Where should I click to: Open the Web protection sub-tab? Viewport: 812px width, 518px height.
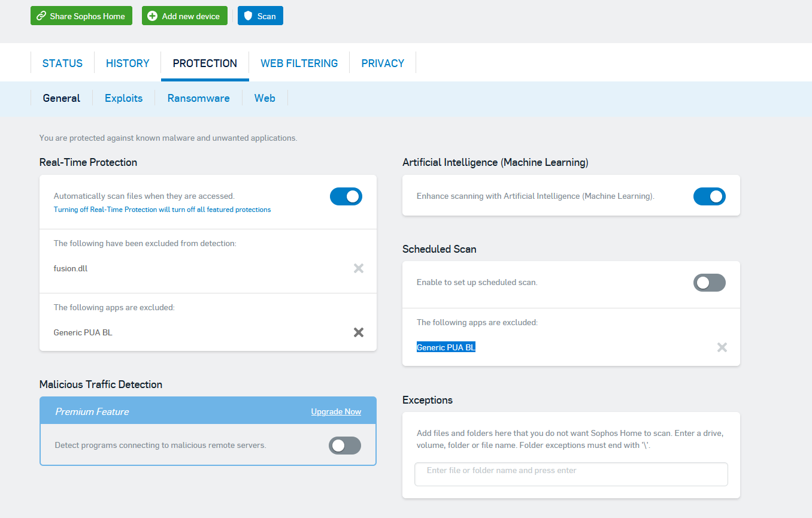coord(265,98)
